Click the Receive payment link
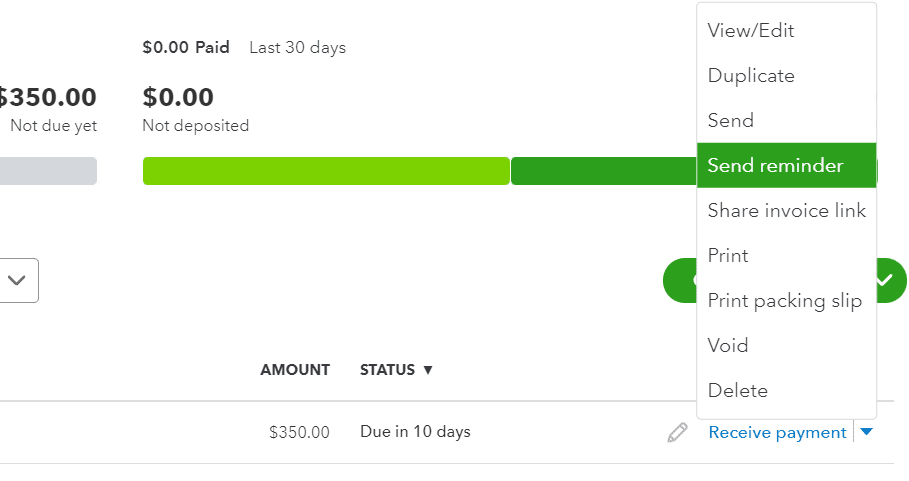Image resolution: width=909 pixels, height=481 pixels. 777,432
